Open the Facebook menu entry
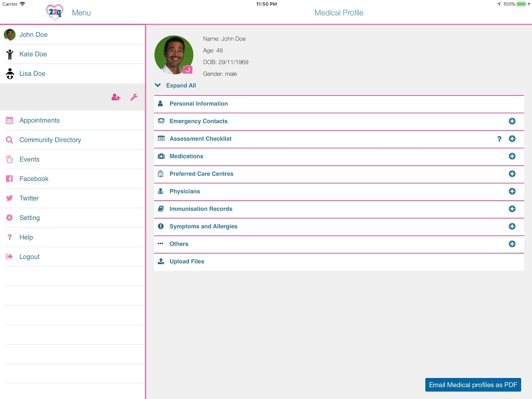Viewport: 532px width, 399px height. coord(73,179)
